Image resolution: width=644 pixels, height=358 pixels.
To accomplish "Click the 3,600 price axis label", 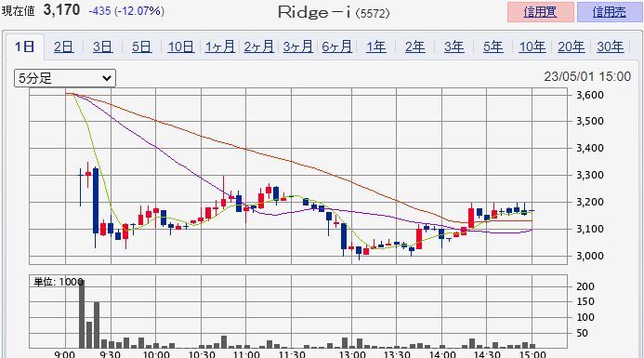I will [590, 95].
